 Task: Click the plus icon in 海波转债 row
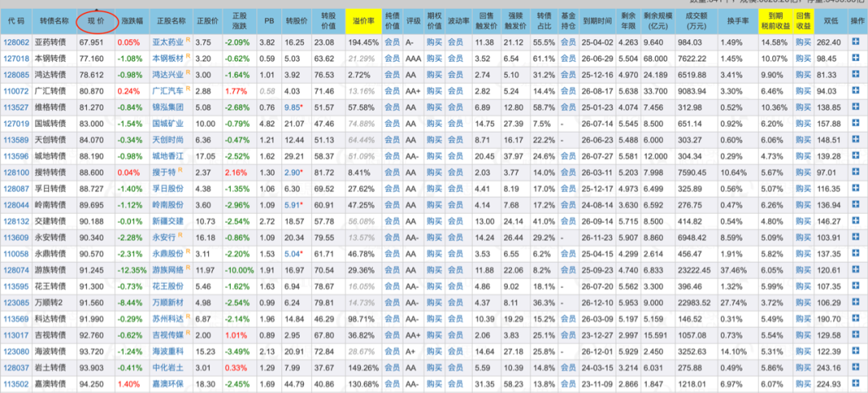click(x=856, y=351)
